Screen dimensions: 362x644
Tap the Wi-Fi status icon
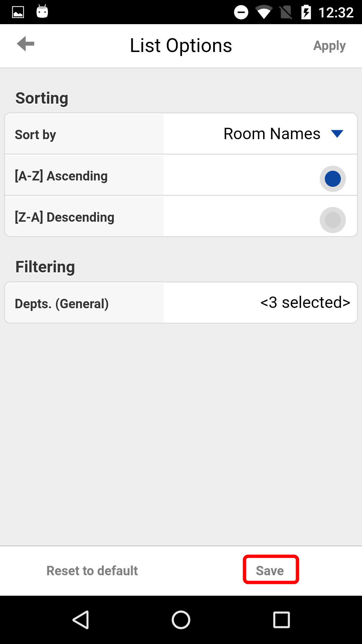264,13
